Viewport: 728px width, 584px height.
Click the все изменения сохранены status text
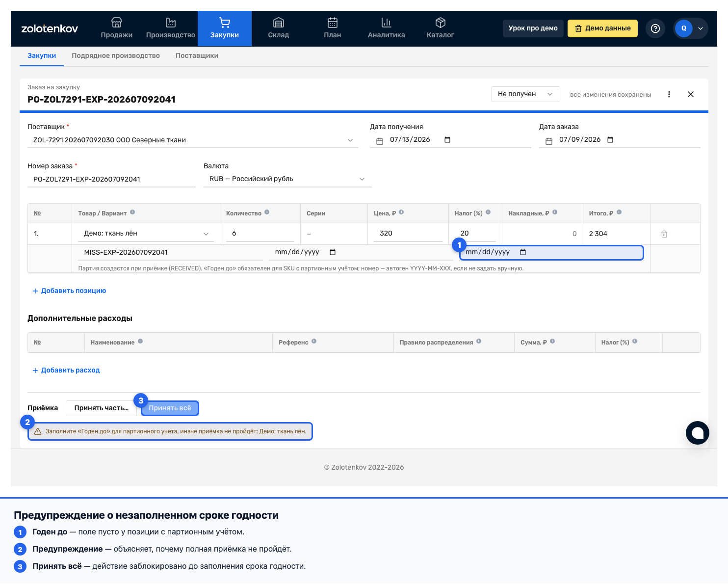(x=611, y=95)
